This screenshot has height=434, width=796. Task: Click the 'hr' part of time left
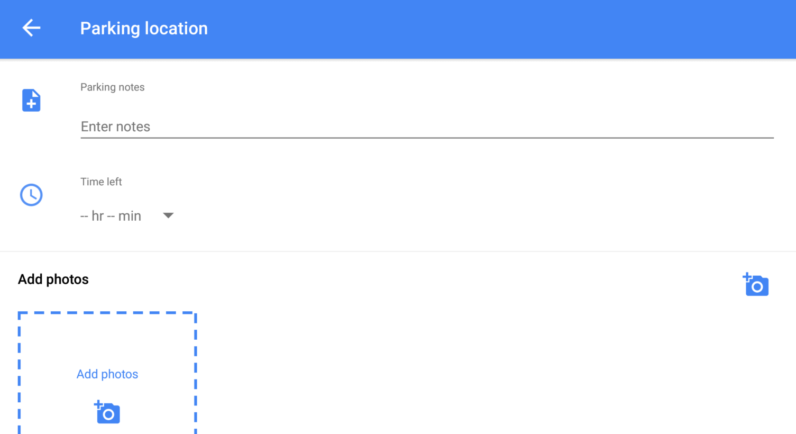pos(98,216)
